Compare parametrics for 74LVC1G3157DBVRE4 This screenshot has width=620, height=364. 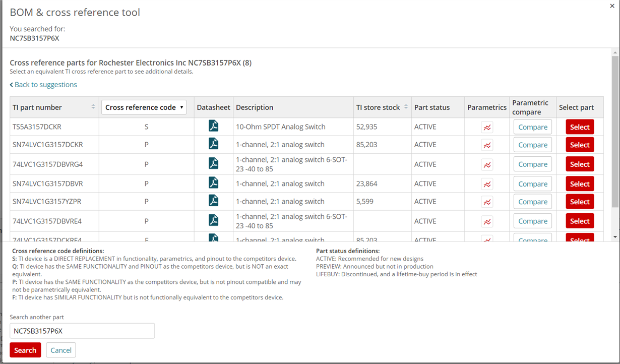(533, 221)
